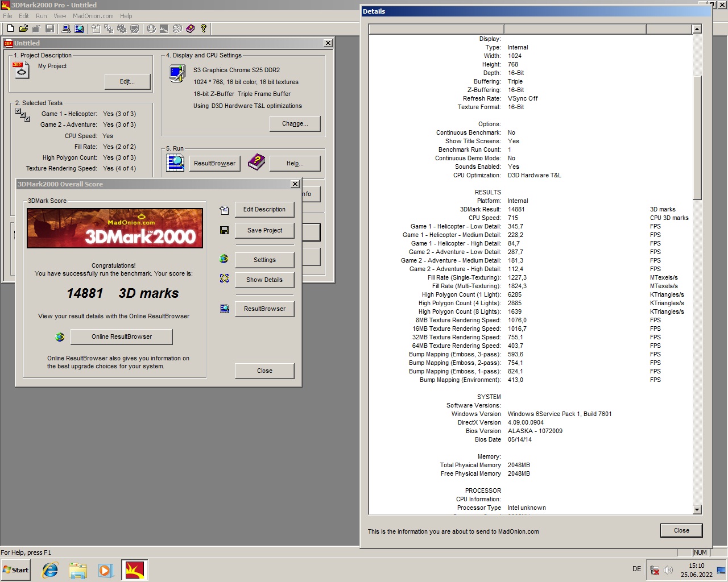Click the computer monitor toolbar icon
This screenshot has width=728, height=582.
point(66,28)
